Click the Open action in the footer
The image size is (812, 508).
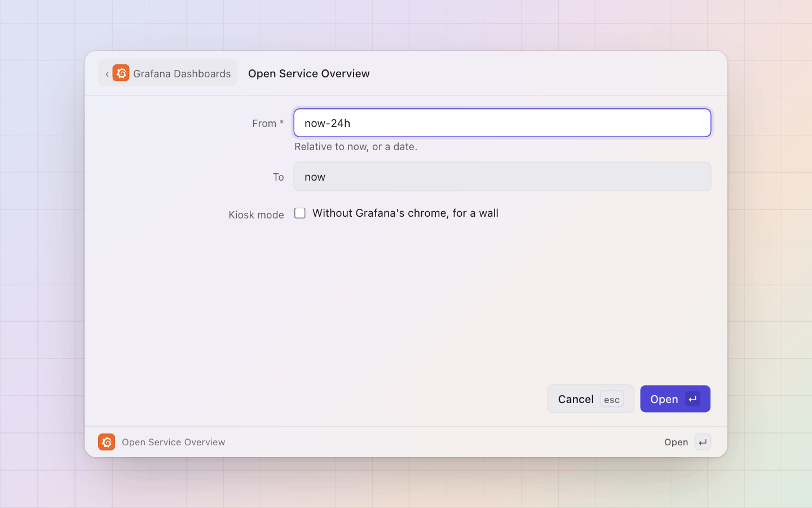tap(687, 442)
